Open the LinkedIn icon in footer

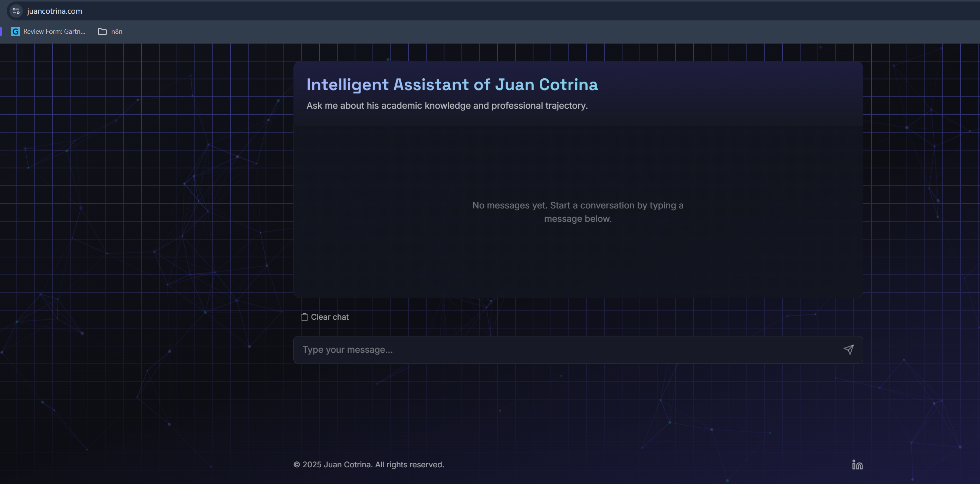point(857,465)
